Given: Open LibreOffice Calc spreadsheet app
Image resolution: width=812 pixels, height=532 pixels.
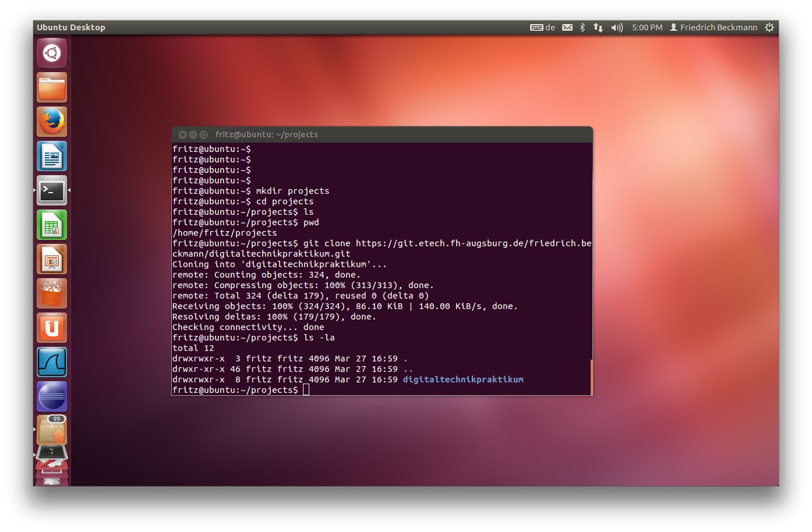Looking at the screenshot, I should pos(52,225).
